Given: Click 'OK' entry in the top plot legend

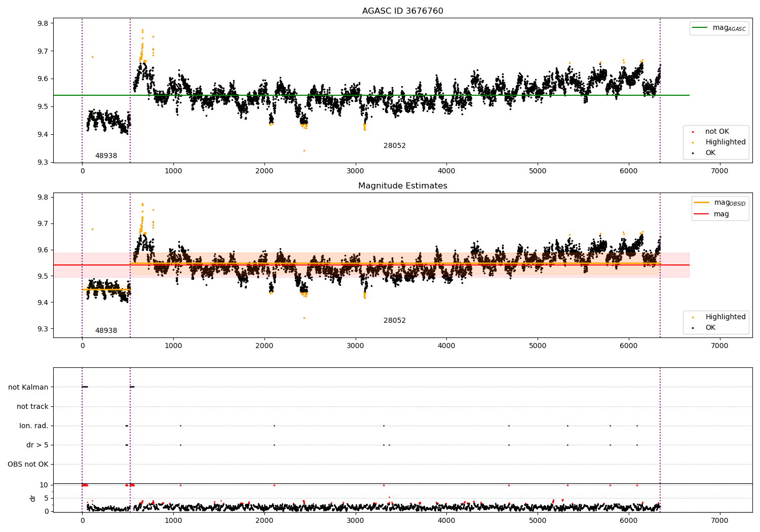Looking at the screenshot, I should point(710,153).
